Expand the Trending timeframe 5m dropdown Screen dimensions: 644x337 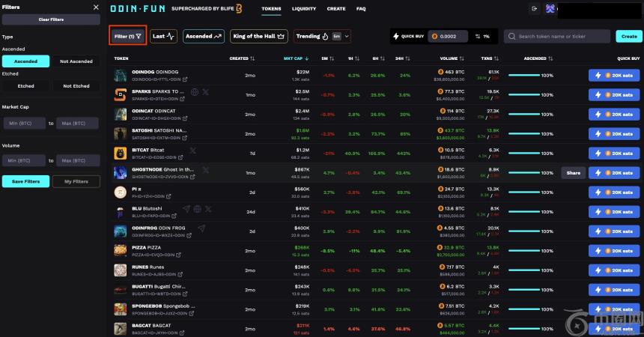(337, 36)
